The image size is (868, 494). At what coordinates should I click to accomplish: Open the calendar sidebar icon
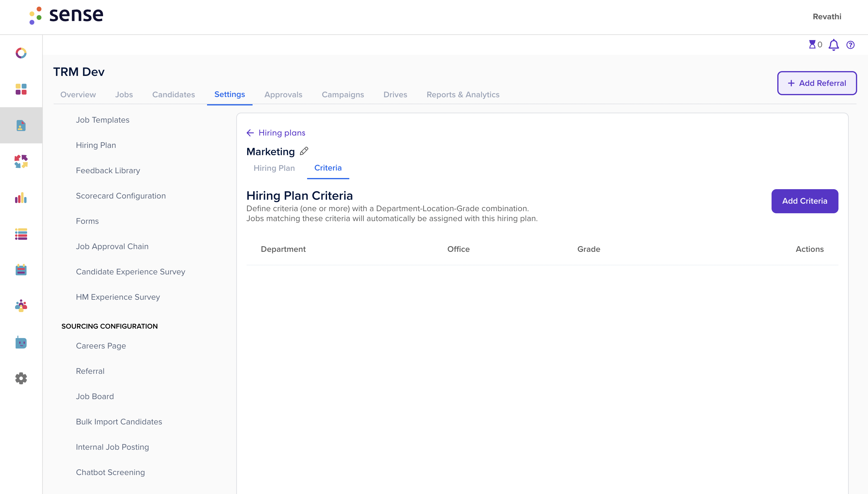click(x=21, y=270)
